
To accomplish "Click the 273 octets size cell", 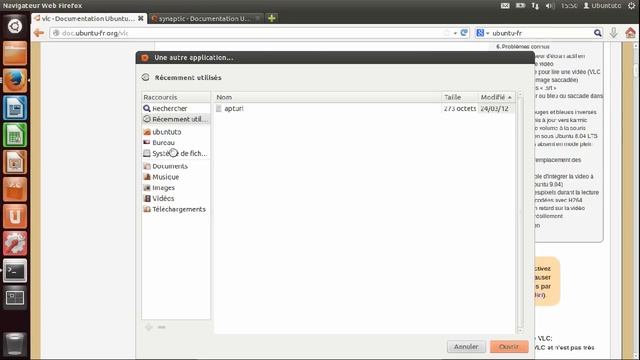I will coord(460,108).
